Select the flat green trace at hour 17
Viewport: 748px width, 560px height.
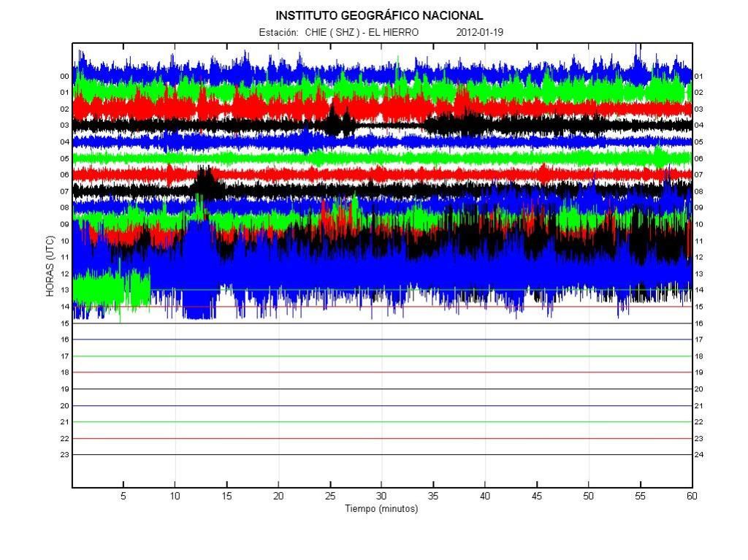380,356
